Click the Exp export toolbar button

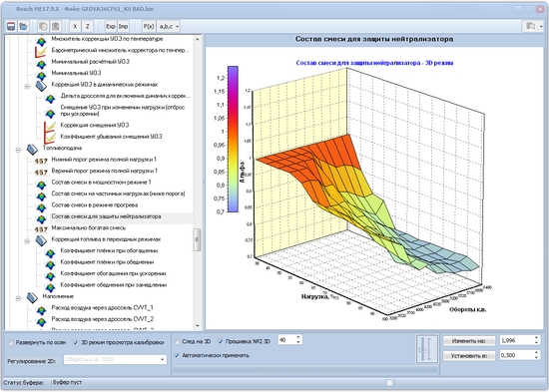pyautogui.click(x=111, y=26)
